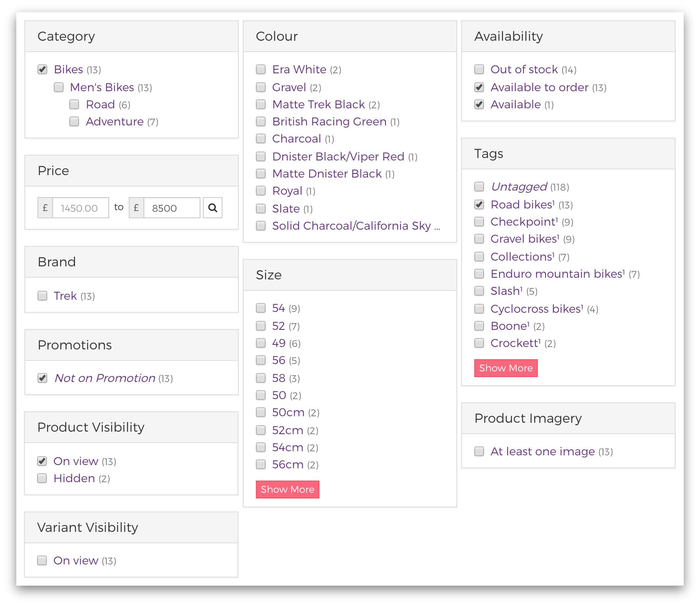Viewport: 700px width, 606px height.
Task: Check the British Racing Green colour
Action: 260,121
